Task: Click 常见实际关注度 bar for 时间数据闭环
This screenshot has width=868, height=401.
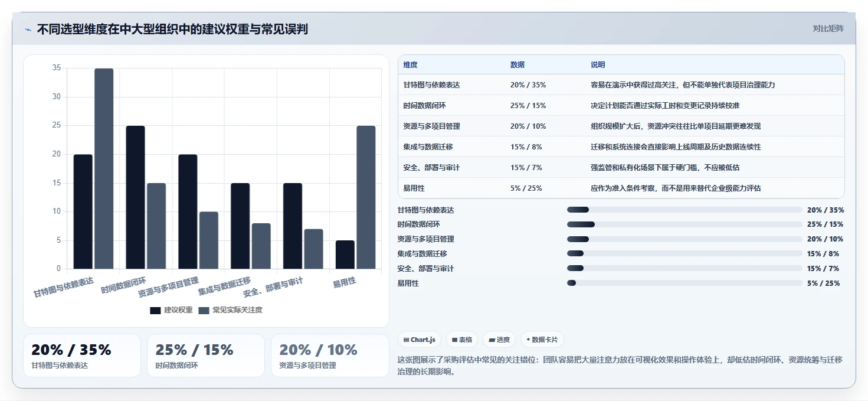Action: click(156, 226)
